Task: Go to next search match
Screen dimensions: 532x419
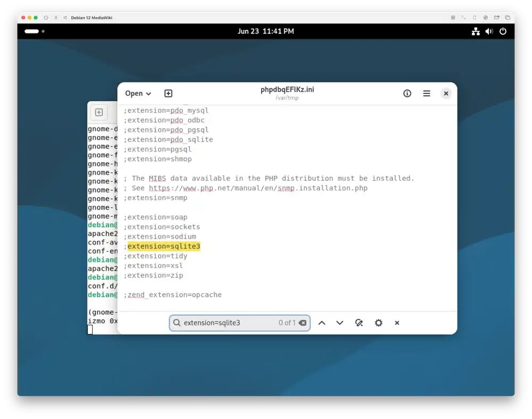Action: point(339,323)
